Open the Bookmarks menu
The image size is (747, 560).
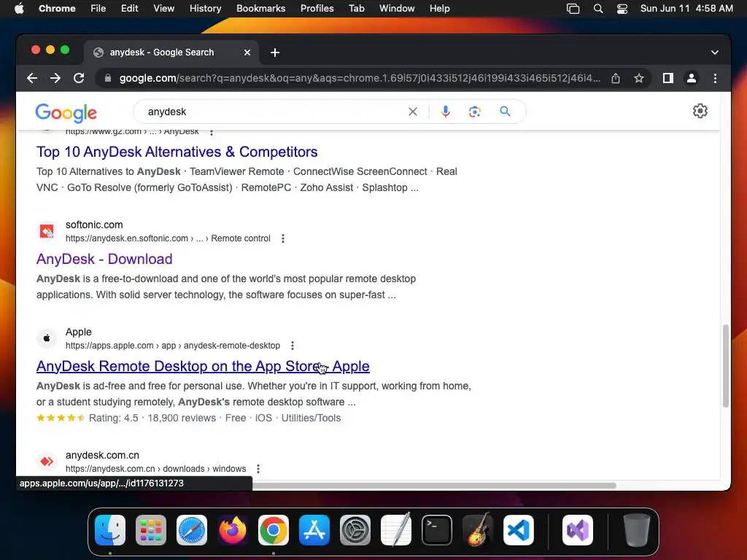coord(260,9)
